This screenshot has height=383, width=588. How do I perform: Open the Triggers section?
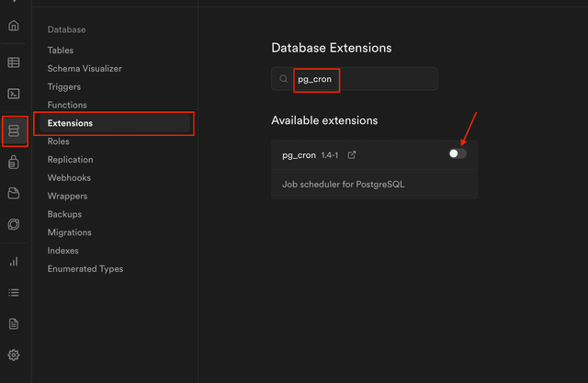64,87
